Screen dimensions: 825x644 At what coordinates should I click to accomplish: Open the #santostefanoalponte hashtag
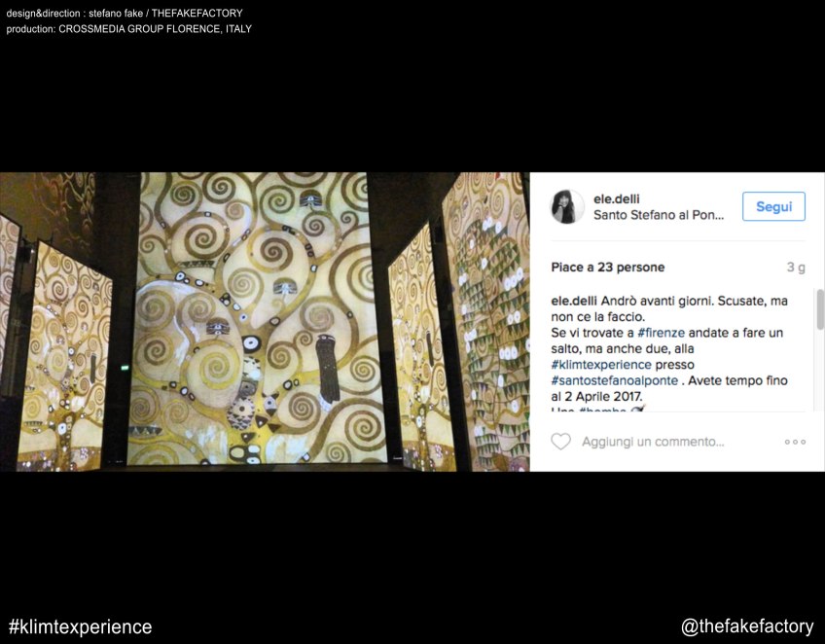pos(614,380)
